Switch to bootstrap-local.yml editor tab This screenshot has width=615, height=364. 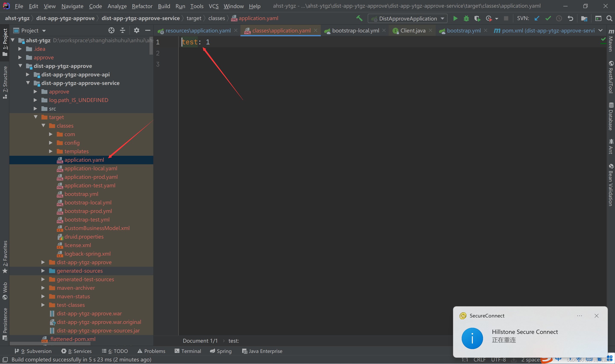point(355,31)
